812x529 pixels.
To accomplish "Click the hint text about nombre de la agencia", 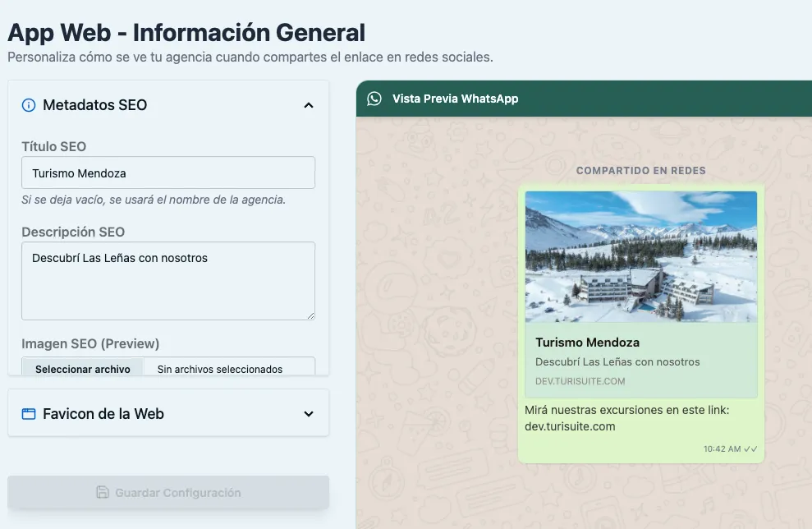I will click(x=154, y=200).
